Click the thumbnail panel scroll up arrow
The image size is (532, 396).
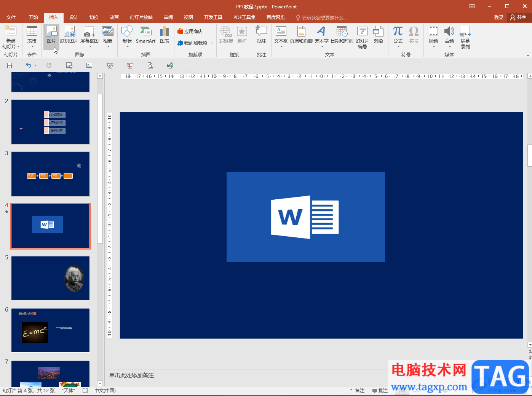click(100, 76)
